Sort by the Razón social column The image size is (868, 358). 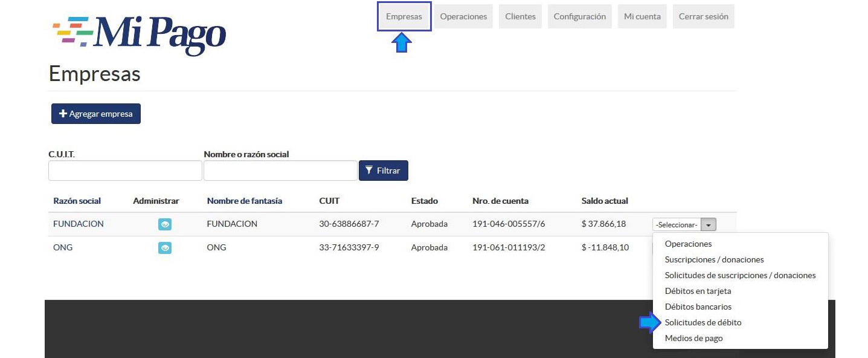pyautogui.click(x=77, y=201)
